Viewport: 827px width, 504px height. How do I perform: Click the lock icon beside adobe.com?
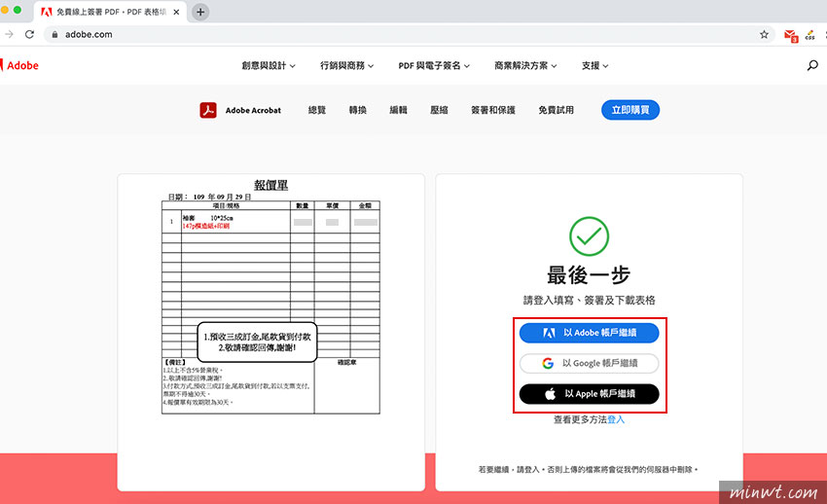tap(54, 34)
